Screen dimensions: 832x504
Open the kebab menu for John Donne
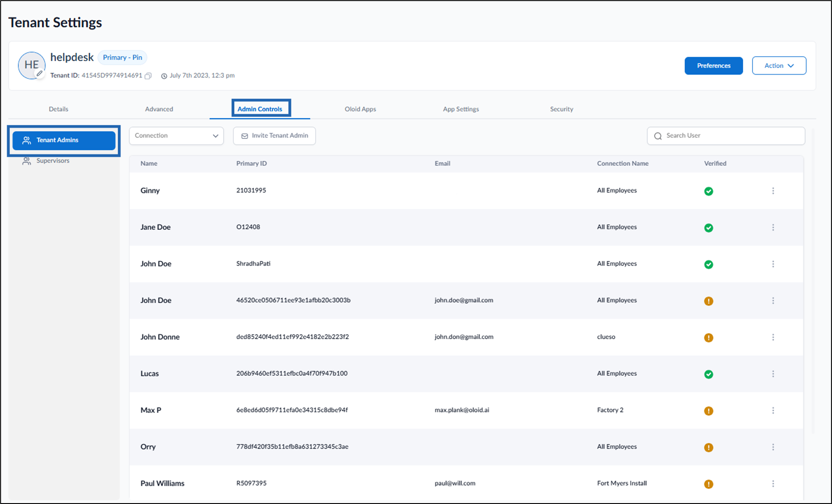[x=773, y=337]
